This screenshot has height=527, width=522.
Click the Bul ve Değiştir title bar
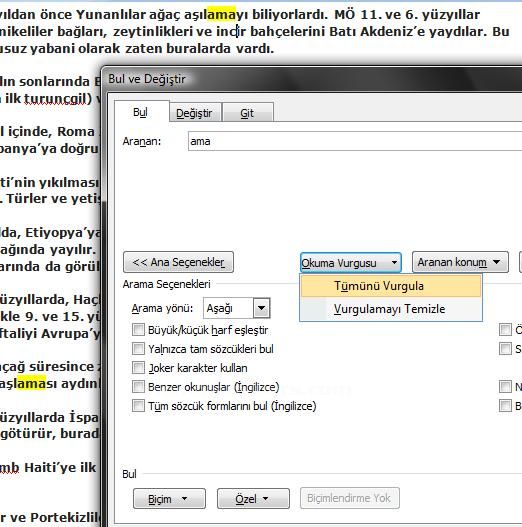coord(313,79)
